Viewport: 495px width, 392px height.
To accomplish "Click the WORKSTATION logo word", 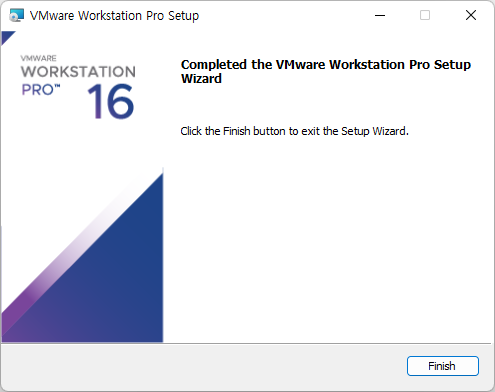I will 78,72.
